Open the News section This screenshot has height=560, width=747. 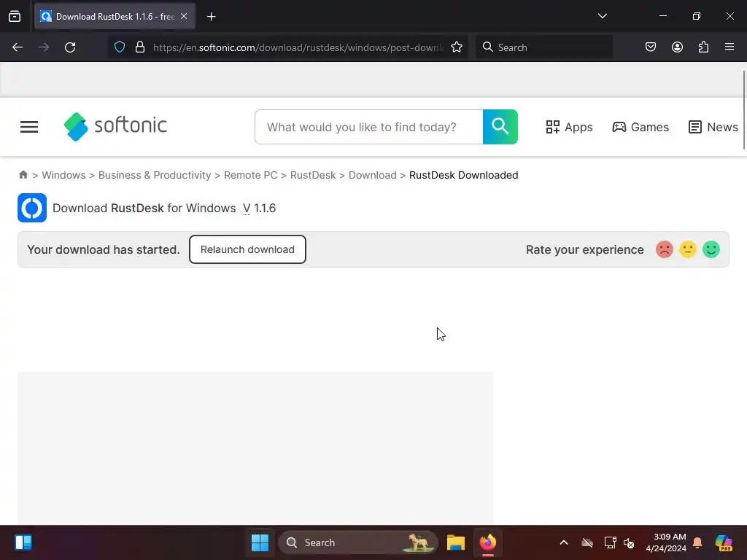tap(713, 127)
